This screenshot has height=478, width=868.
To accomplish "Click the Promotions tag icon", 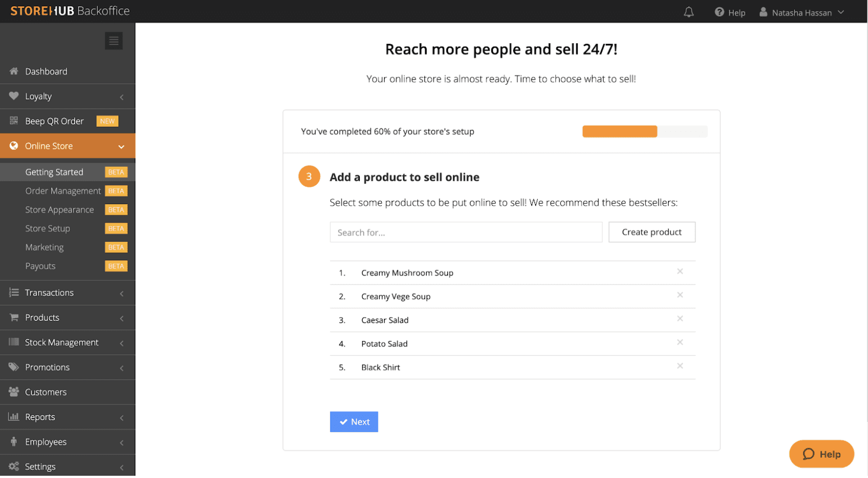I will click(x=12, y=367).
